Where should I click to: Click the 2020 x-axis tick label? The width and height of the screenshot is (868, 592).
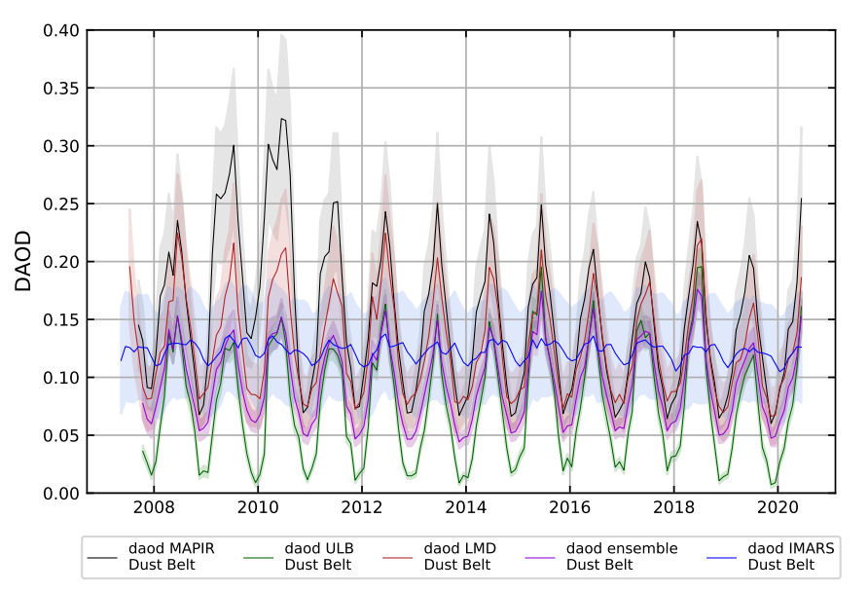point(778,508)
